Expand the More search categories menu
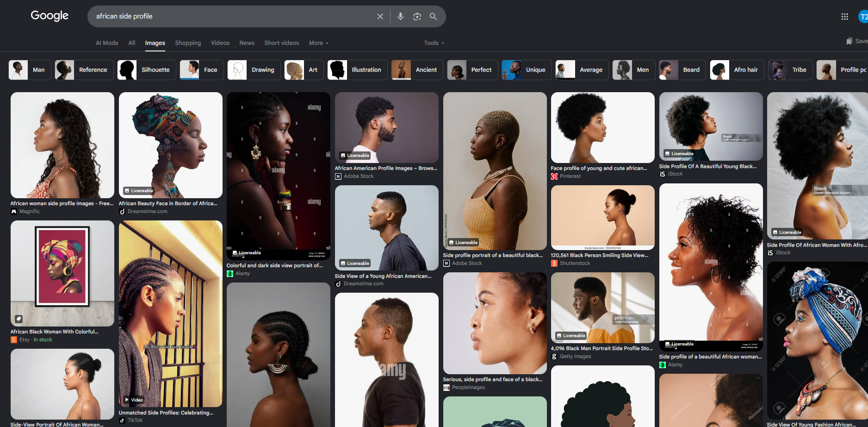 [319, 43]
